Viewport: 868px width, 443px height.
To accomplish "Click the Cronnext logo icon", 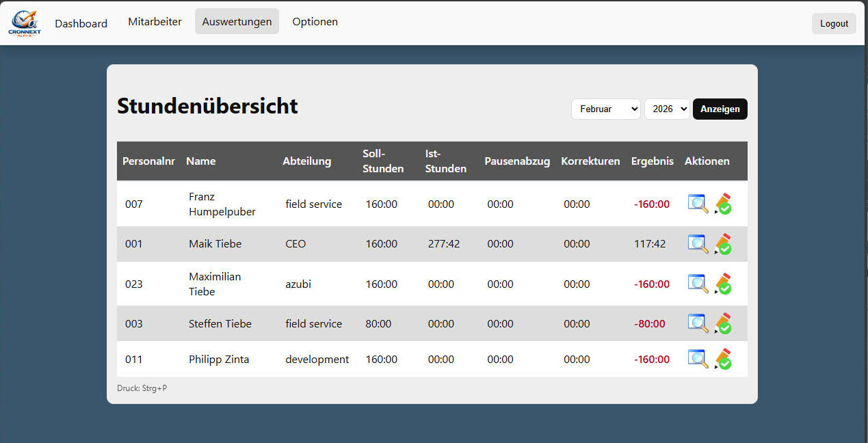I will coord(24,23).
